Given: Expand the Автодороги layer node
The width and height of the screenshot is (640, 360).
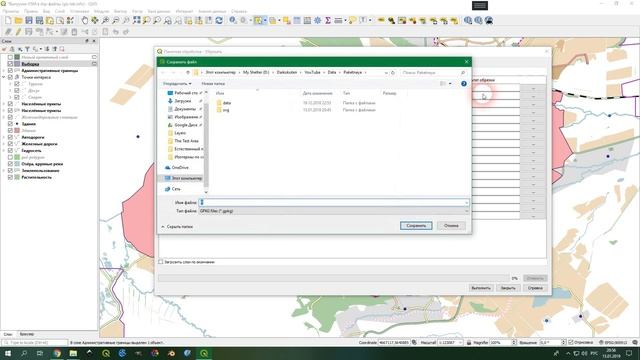Looking at the screenshot, I should [x=4, y=138].
